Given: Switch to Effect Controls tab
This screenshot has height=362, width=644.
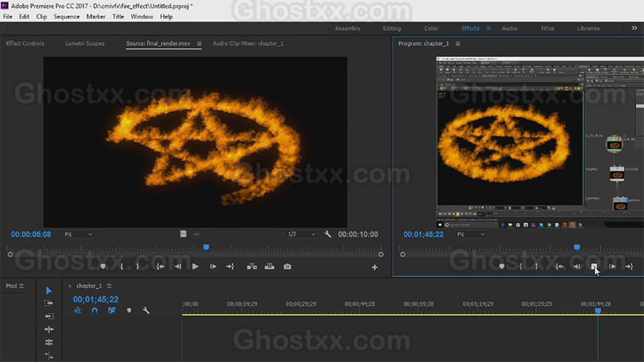Looking at the screenshot, I should [25, 43].
